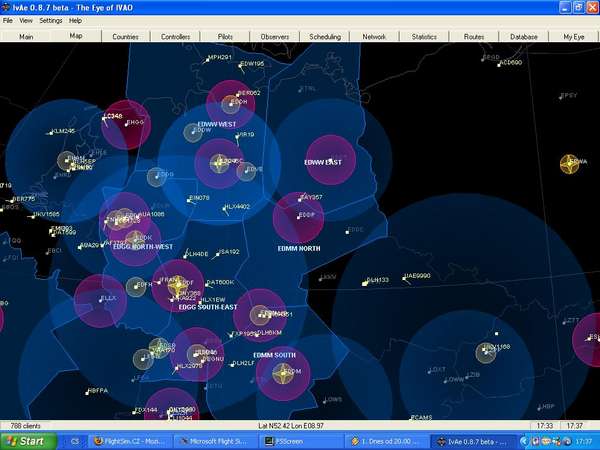Switch to the Pilots tab

[x=225, y=37]
